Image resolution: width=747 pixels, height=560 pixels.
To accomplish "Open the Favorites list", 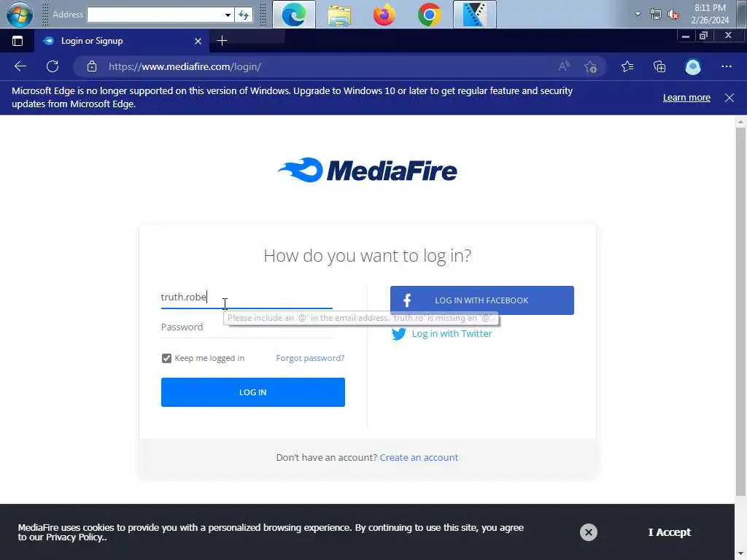I will (627, 66).
